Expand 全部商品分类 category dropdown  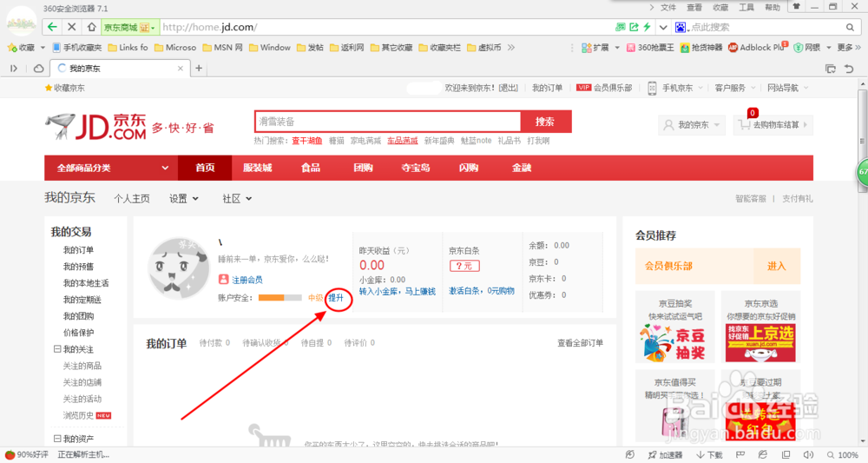tap(111, 168)
